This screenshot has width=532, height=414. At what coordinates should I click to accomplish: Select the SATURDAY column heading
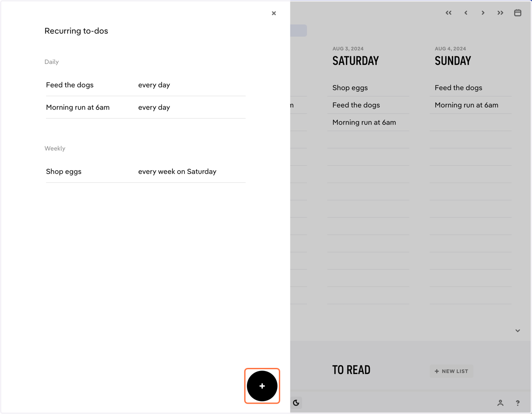coord(356,61)
